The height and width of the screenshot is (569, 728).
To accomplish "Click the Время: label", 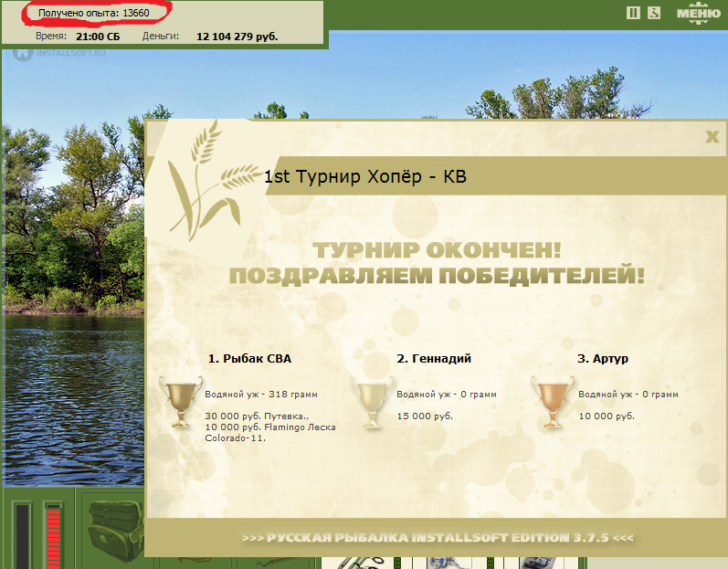I will pos(51,36).
